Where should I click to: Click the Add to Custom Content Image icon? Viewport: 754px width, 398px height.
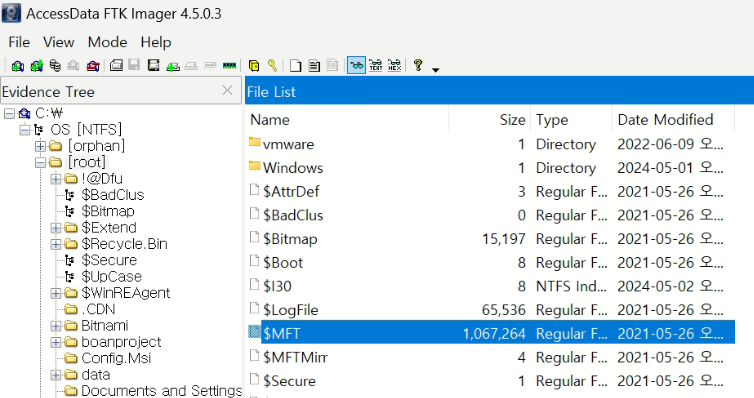tap(173, 66)
